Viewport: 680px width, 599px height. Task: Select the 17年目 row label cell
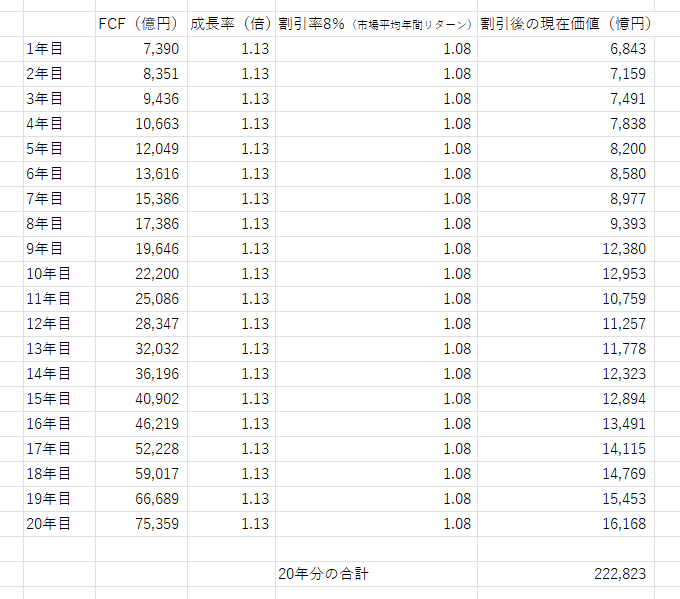pos(59,449)
